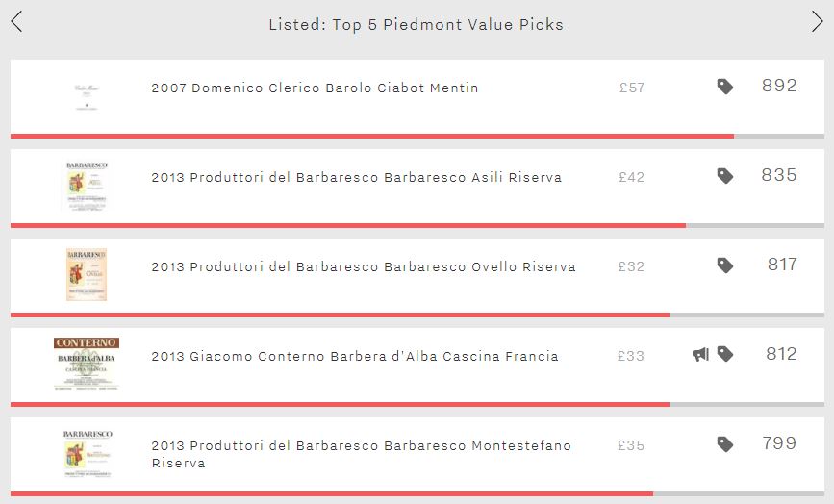Click price tag icon for Ovello Riserva
834x504 pixels.
point(725,265)
